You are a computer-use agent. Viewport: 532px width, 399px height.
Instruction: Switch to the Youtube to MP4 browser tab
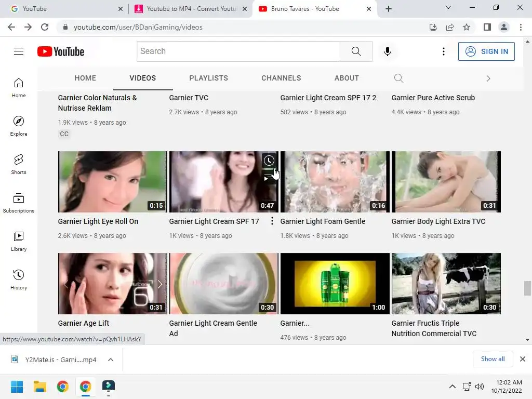191,9
